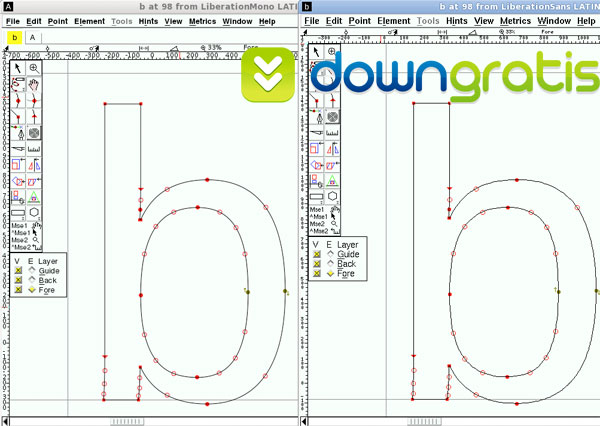Toggle Fore layer visibility checkbox in LiberationSans window
This screenshot has height=426, width=600.
tap(317, 273)
